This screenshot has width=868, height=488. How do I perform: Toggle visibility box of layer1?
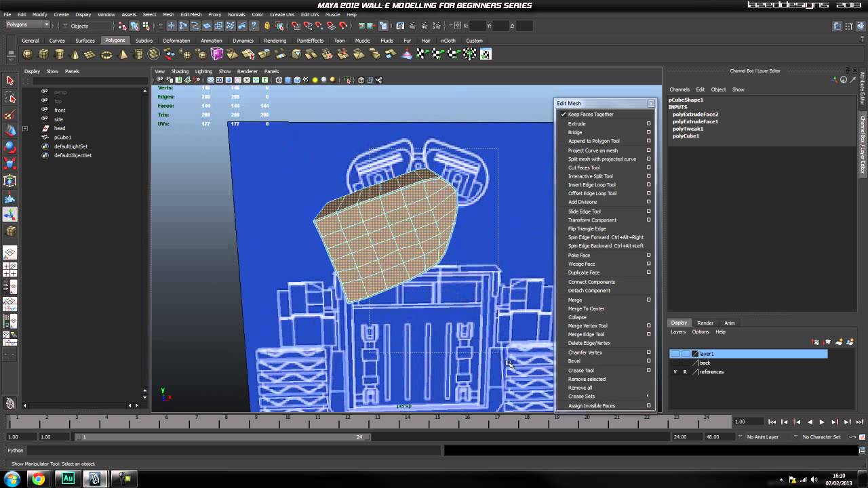tap(675, 354)
